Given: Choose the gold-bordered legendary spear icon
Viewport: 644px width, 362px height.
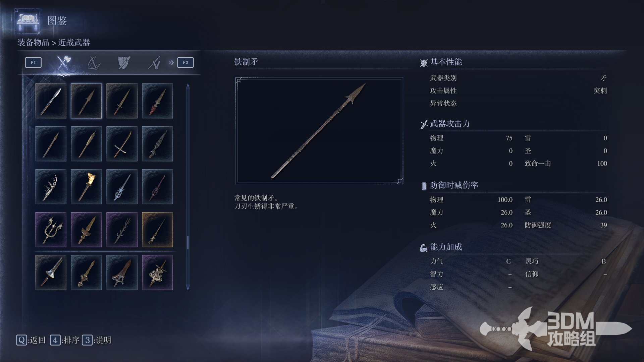Looking at the screenshot, I should [x=157, y=230].
